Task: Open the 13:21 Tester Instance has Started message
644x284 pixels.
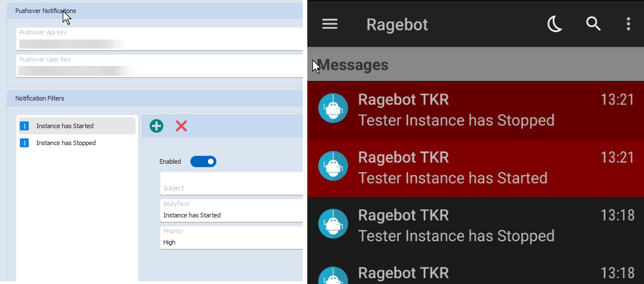Action: pos(475,168)
